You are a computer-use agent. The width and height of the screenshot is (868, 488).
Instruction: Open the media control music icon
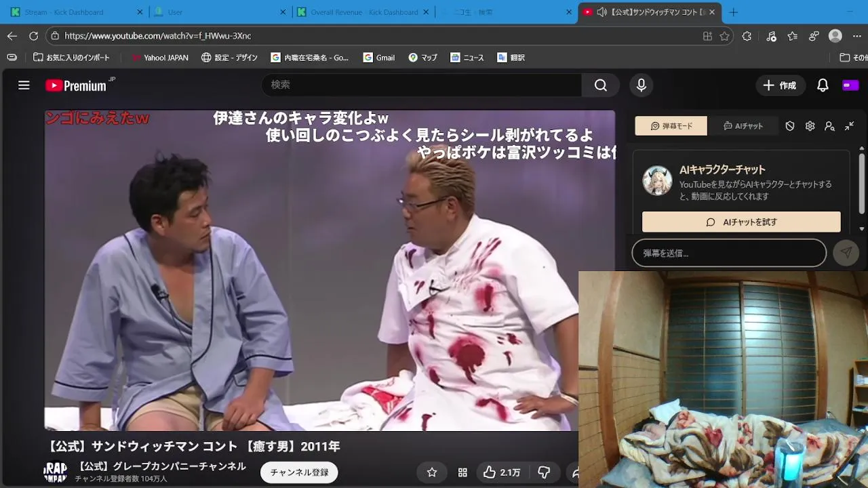(771, 36)
